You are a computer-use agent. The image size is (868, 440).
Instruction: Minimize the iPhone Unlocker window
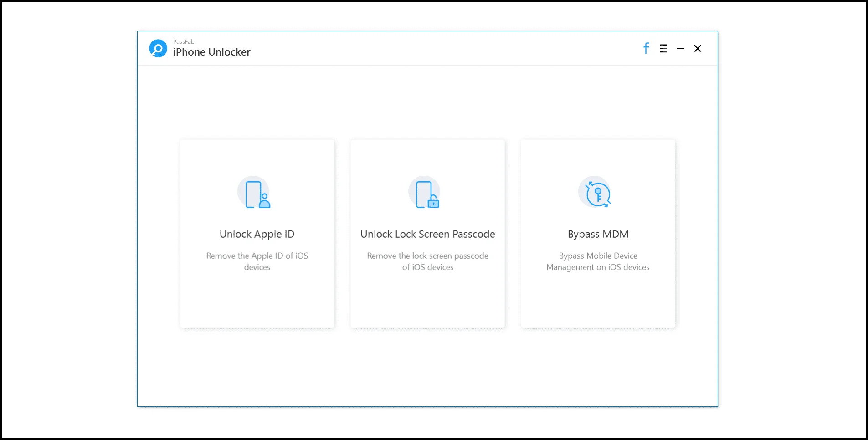click(680, 49)
